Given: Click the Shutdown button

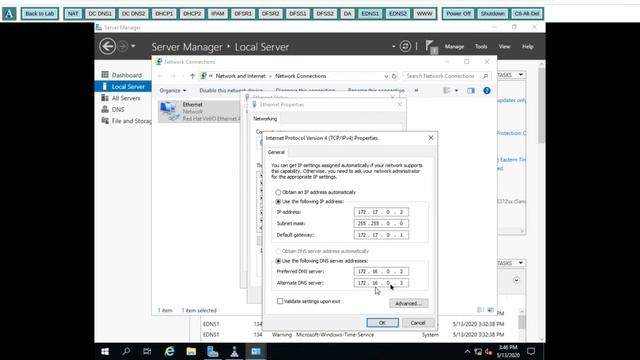Looking at the screenshot, I should (x=493, y=13).
